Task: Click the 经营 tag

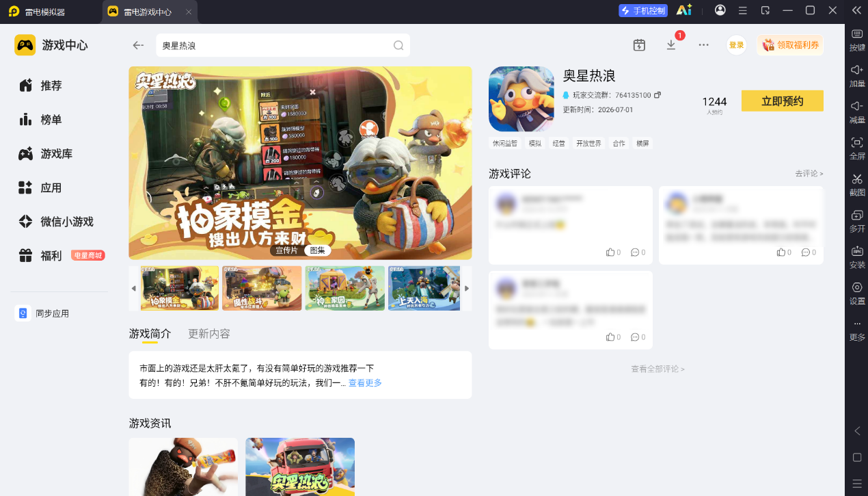Action: point(559,144)
